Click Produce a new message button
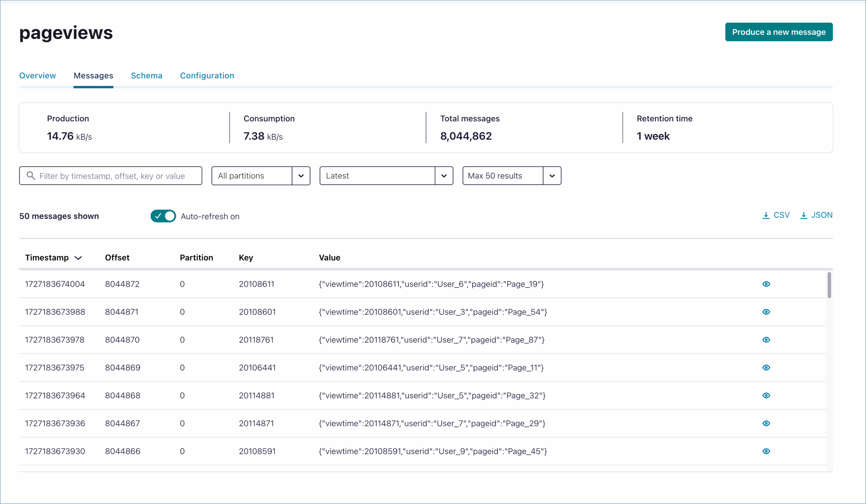The image size is (866, 504). tap(778, 32)
